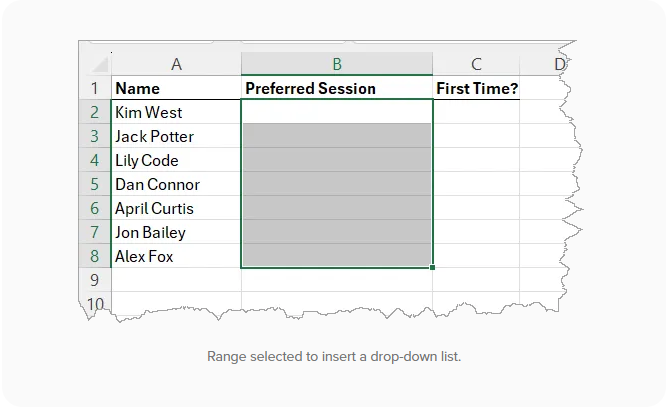Screen dimensions: 669x408
Task: Select the Alex Fox cell
Action: (x=176, y=257)
